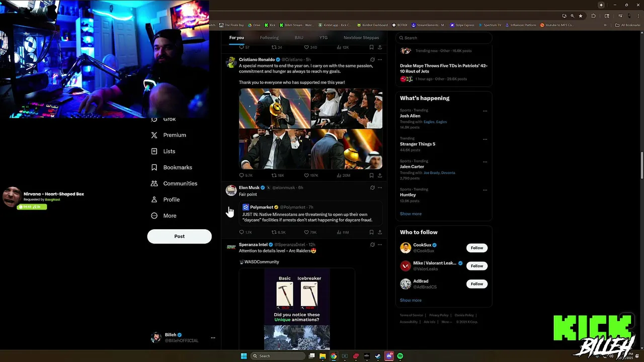The image size is (644, 362).
Task: Open the Basic vs Icebreaker image
Action: pyautogui.click(x=297, y=309)
